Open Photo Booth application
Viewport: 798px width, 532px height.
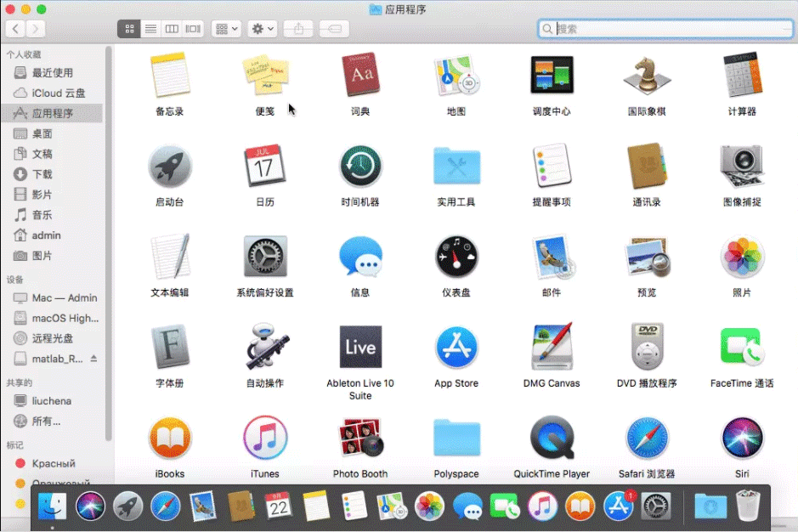click(x=360, y=438)
